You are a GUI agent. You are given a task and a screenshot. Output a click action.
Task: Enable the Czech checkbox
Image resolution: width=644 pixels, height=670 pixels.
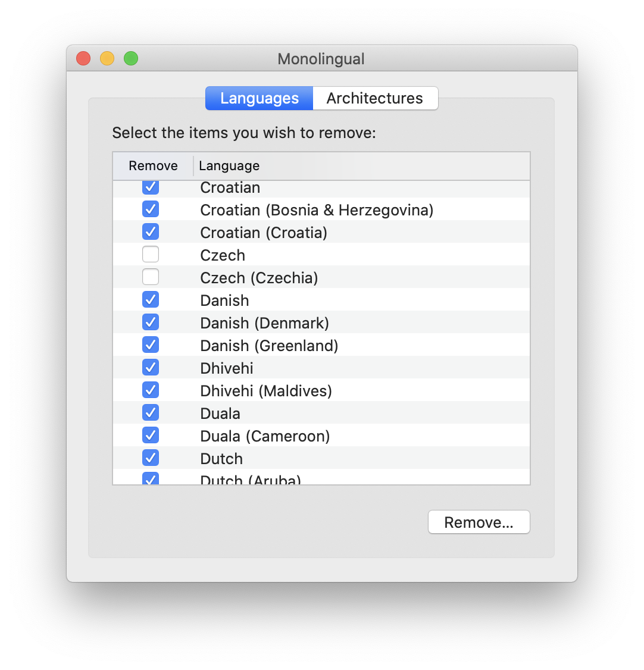pos(151,255)
